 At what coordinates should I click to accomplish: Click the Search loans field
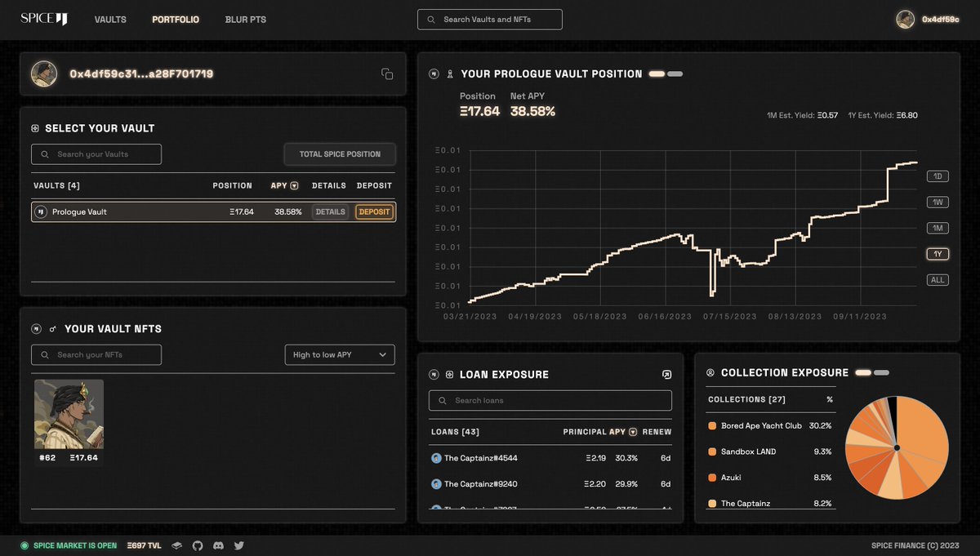point(550,401)
